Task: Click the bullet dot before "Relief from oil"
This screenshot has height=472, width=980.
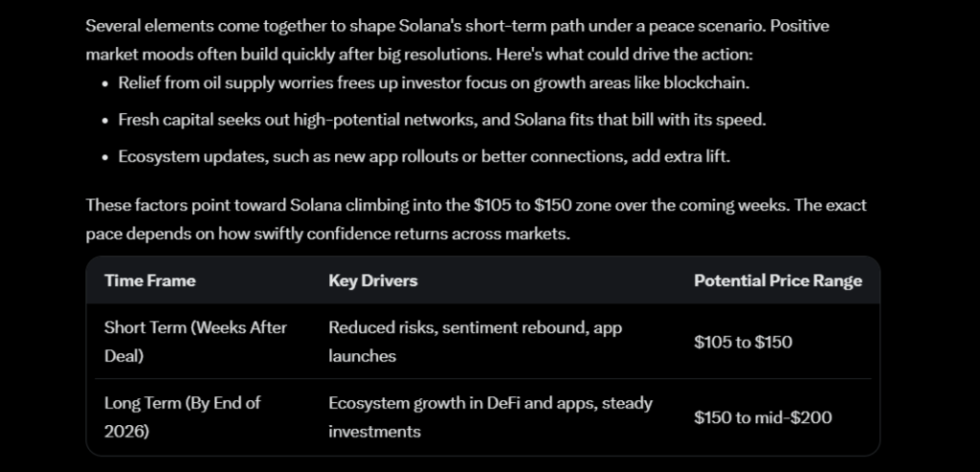Action: [x=104, y=83]
